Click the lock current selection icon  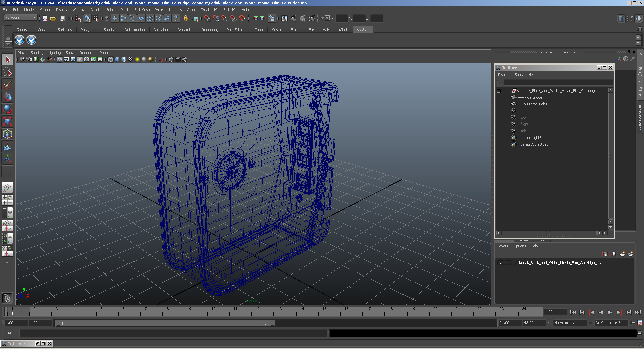coord(186,18)
